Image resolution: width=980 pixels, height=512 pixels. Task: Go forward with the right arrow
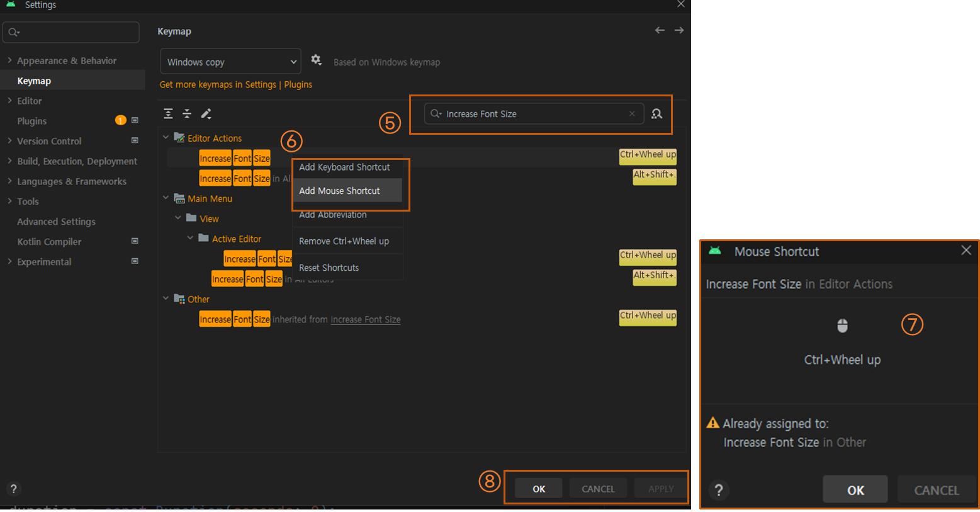(x=679, y=30)
